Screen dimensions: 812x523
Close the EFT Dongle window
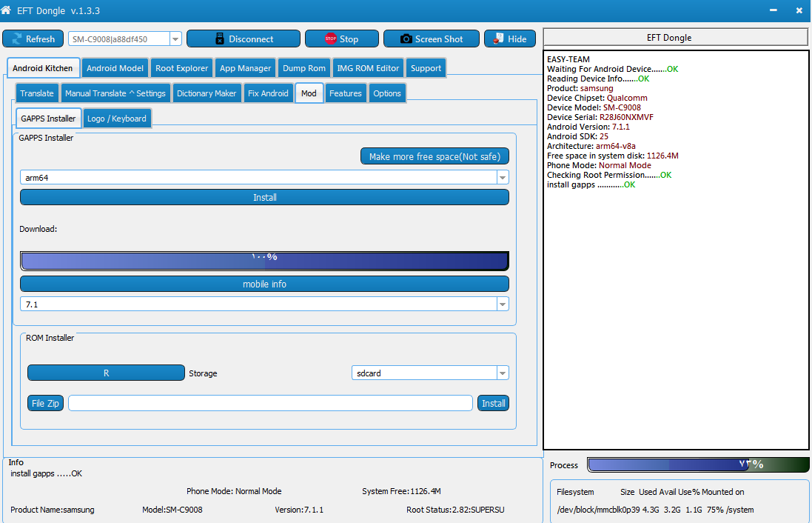[799, 10]
